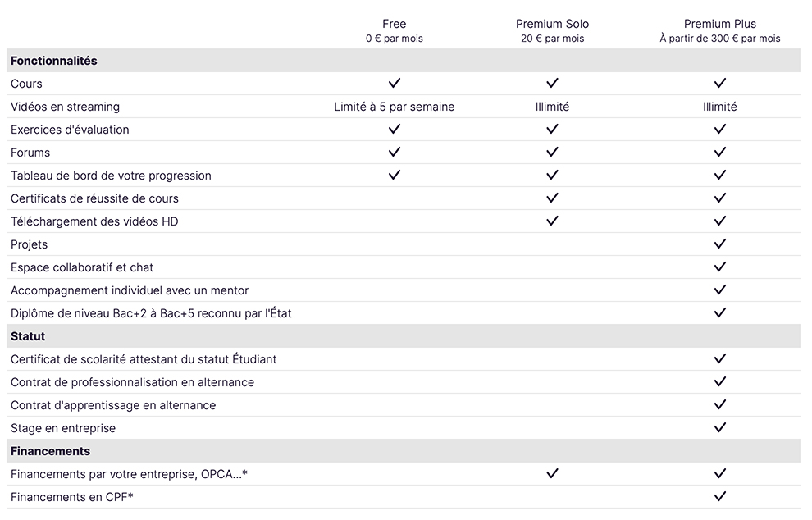Select the Premium Solo plan header
This screenshot has width=812, height=520.
click(x=552, y=24)
